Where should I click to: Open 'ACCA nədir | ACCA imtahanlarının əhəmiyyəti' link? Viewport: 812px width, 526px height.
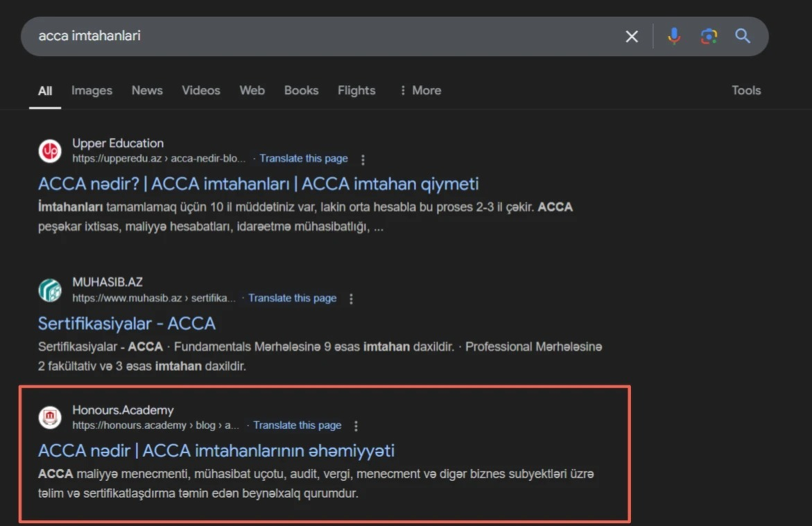tap(216, 450)
